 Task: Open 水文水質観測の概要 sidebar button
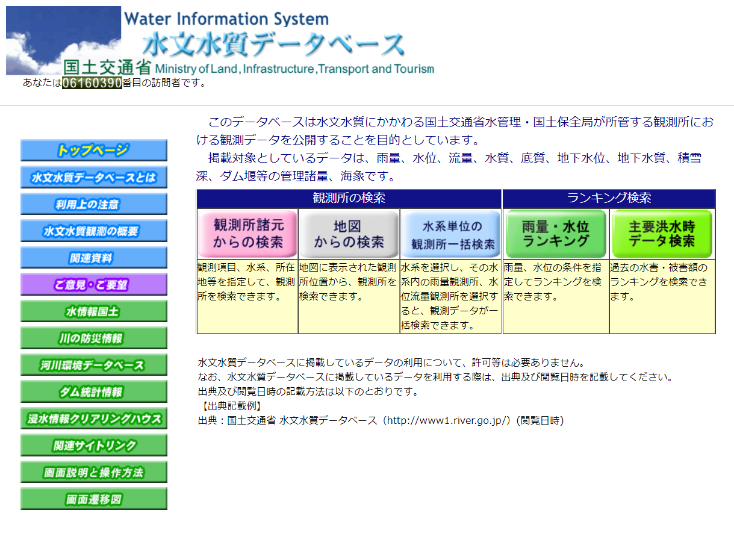(x=94, y=231)
